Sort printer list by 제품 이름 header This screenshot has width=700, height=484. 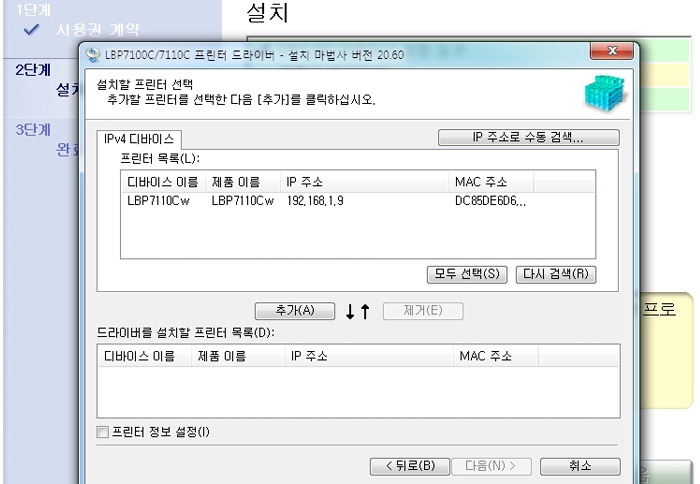coord(242,182)
